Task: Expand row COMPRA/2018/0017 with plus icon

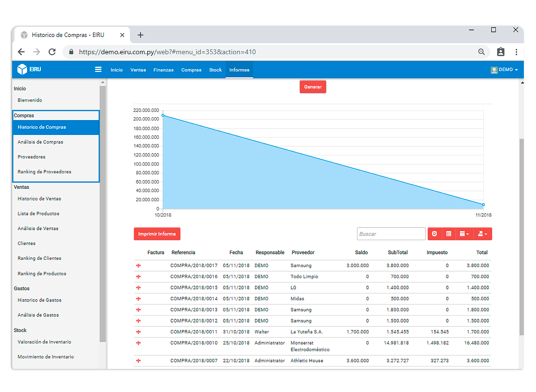Action: coord(138,266)
